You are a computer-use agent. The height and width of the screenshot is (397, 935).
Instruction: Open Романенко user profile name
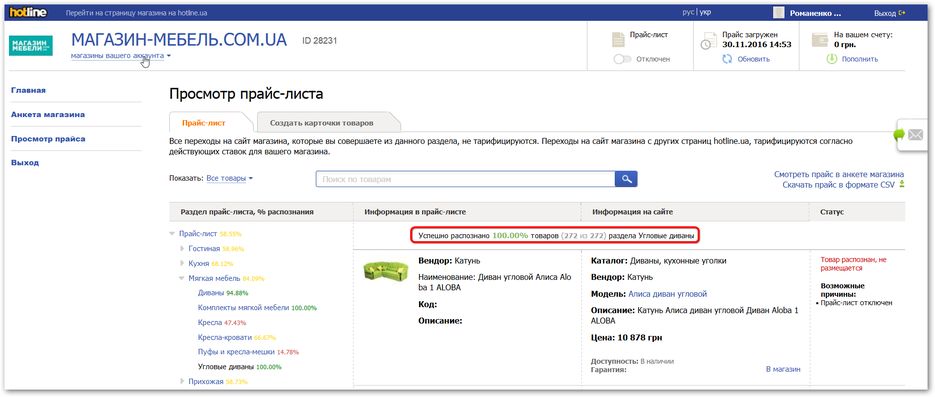click(x=815, y=13)
